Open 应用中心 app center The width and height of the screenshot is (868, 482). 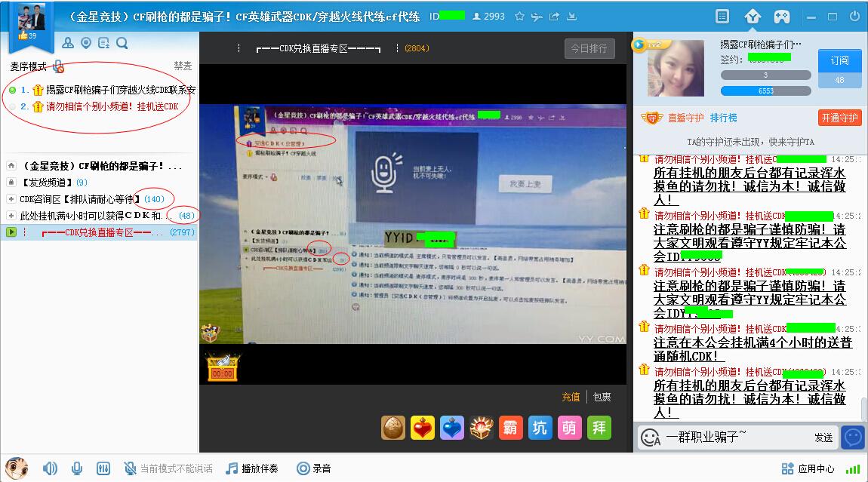click(808, 469)
